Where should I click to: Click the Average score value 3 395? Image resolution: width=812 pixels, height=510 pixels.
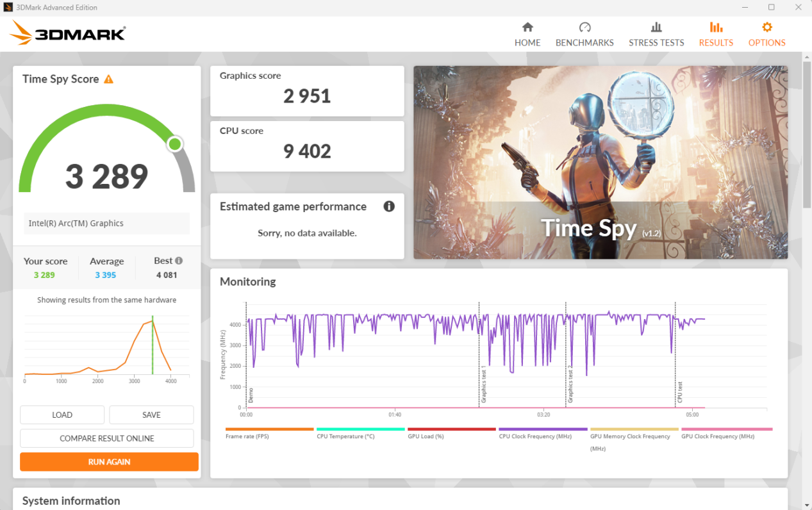[106, 275]
